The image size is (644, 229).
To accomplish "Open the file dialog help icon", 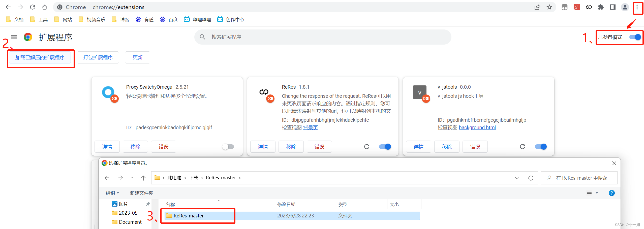I will tap(611, 193).
